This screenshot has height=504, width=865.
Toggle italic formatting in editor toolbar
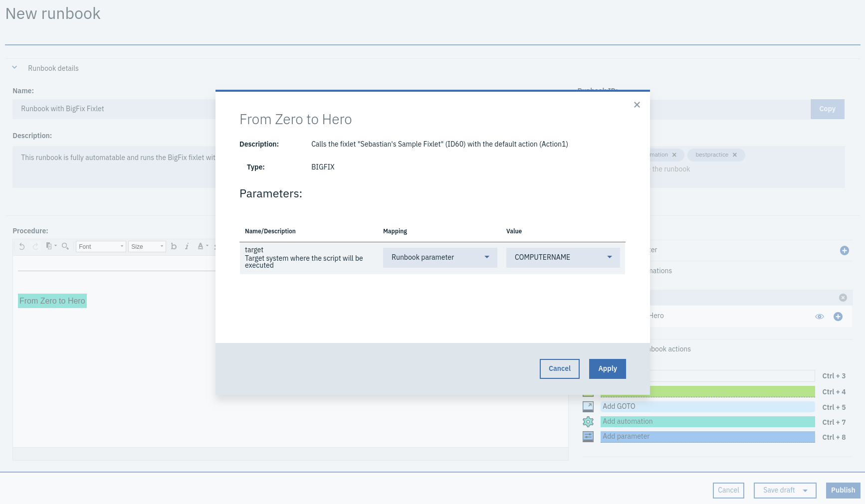pyautogui.click(x=187, y=246)
